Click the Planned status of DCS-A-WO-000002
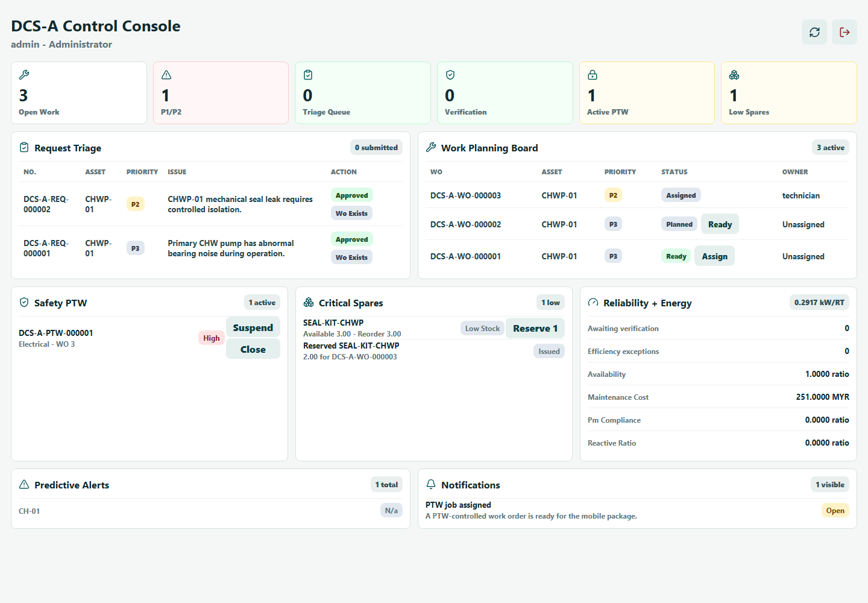Viewport: 868px width, 603px height. click(x=679, y=224)
